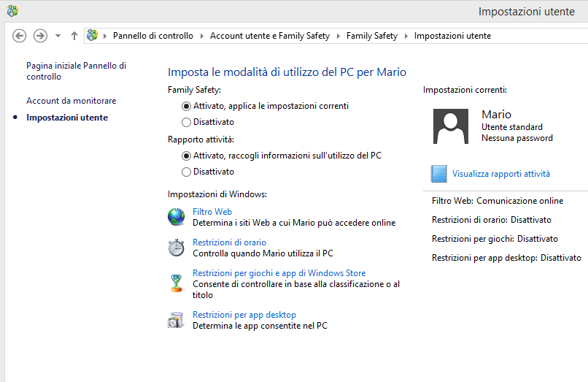Click the Restrizioni per app desktop: Disattivato status
The image size is (588, 382).
506,258
